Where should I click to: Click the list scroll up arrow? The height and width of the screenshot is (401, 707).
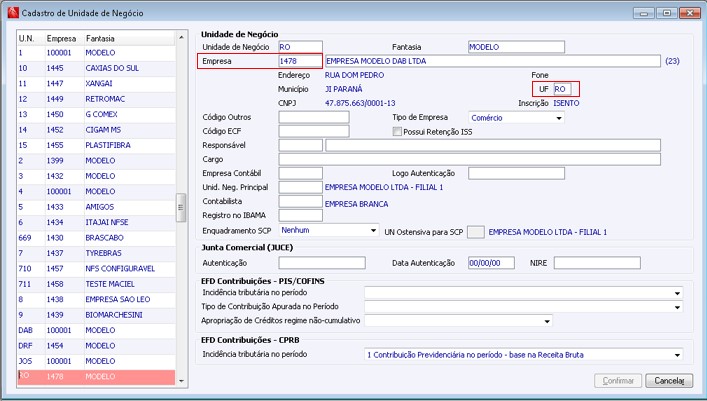click(181, 37)
